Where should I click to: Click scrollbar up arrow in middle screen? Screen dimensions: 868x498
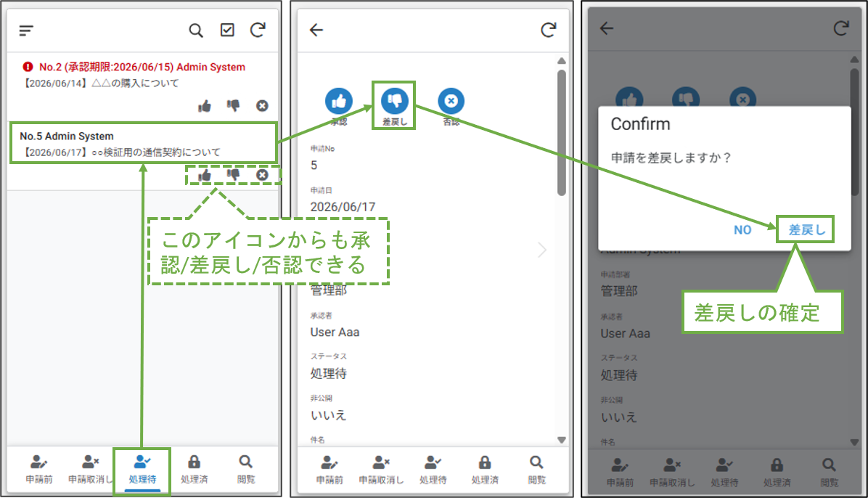click(x=561, y=61)
